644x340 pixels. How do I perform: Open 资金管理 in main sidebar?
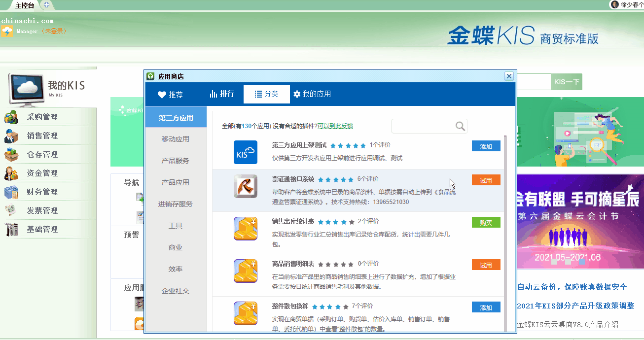click(42, 173)
